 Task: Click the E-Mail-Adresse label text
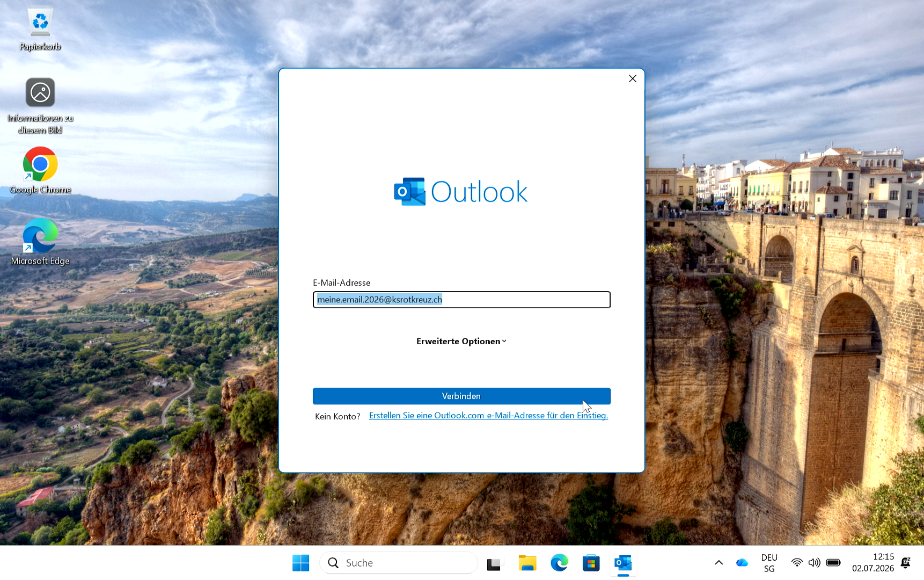342,283
